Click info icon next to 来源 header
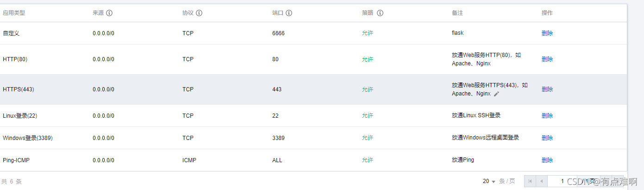Image resolution: width=644 pixels, height=190 pixels. click(109, 13)
